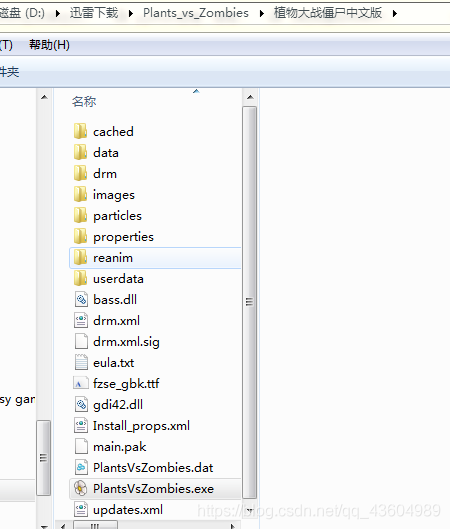Open the data folder icon

tap(80, 152)
